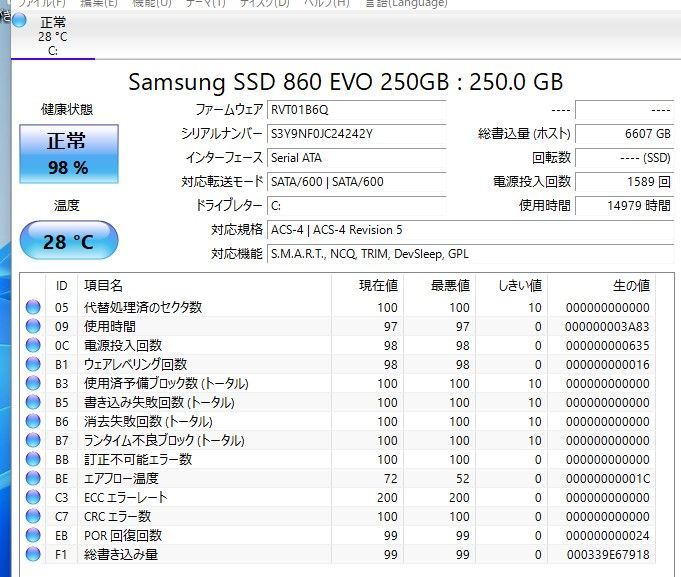Select the ECC エラーレート attribute name

click(126, 498)
